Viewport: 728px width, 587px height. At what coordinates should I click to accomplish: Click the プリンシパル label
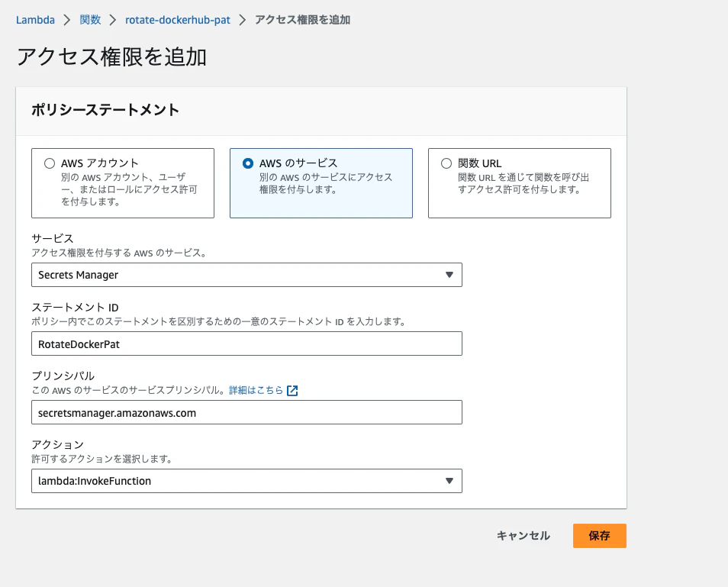(x=63, y=376)
